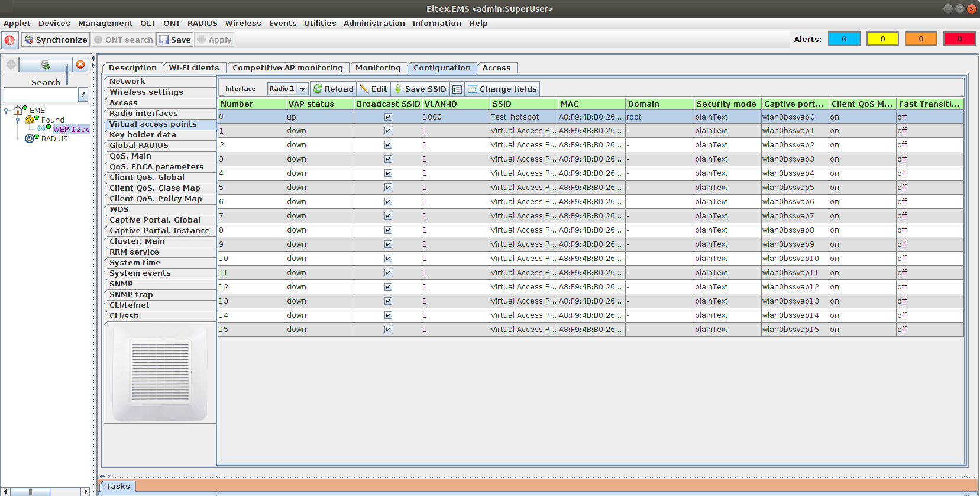Click the Apply toolbar button
This screenshot has width=980, height=496.
(214, 40)
